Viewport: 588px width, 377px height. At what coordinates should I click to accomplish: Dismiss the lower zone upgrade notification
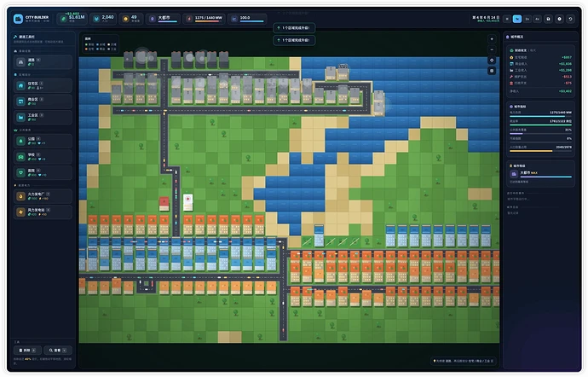pos(294,40)
